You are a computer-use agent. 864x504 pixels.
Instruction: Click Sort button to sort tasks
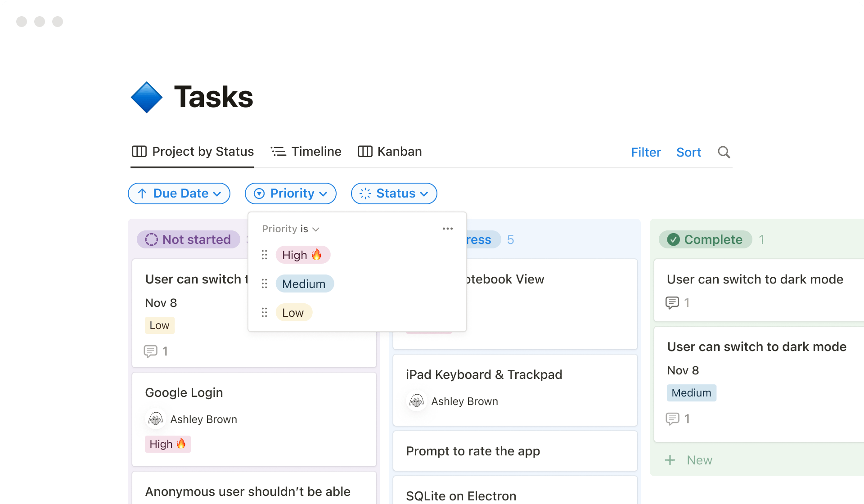point(689,153)
